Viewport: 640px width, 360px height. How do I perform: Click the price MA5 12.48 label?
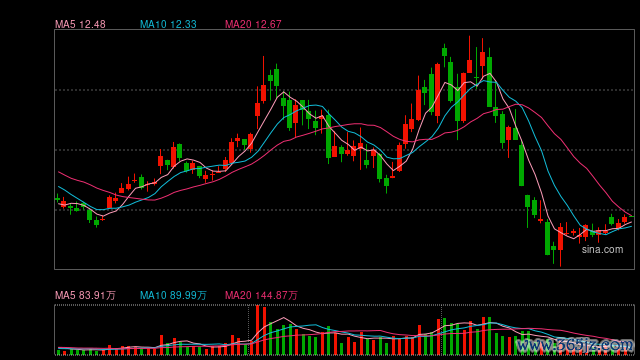(80, 24)
